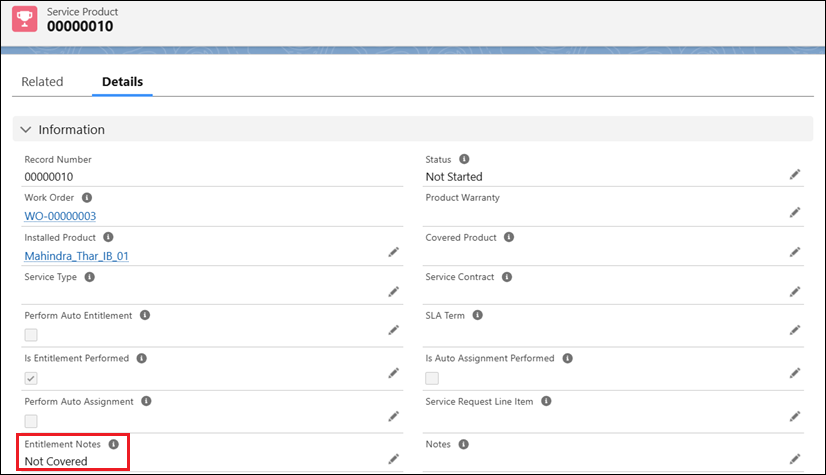Show info tooltip for Work Order
826x475 pixels.
[87, 197]
